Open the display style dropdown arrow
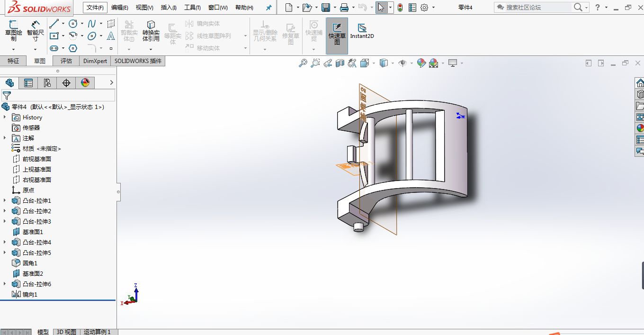644x335 pixels. click(x=393, y=63)
